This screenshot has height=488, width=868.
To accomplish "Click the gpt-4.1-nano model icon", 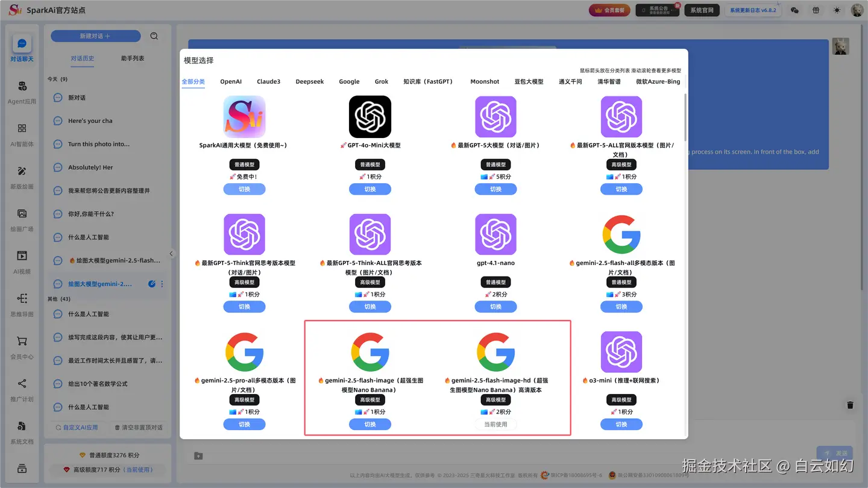I will pos(495,234).
